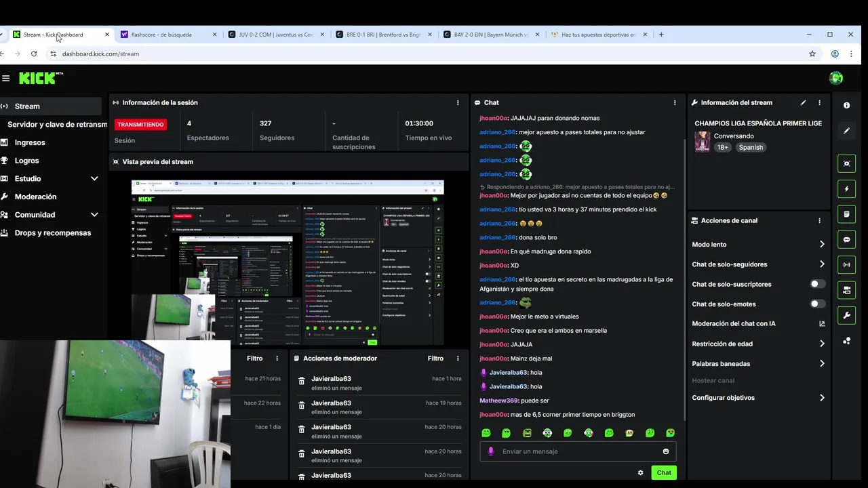Click the 18+ tag
The width and height of the screenshot is (868, 488).
723,147
